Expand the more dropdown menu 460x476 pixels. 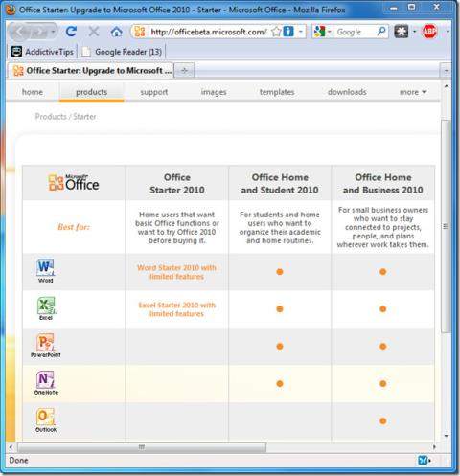(x=413, y=92)
